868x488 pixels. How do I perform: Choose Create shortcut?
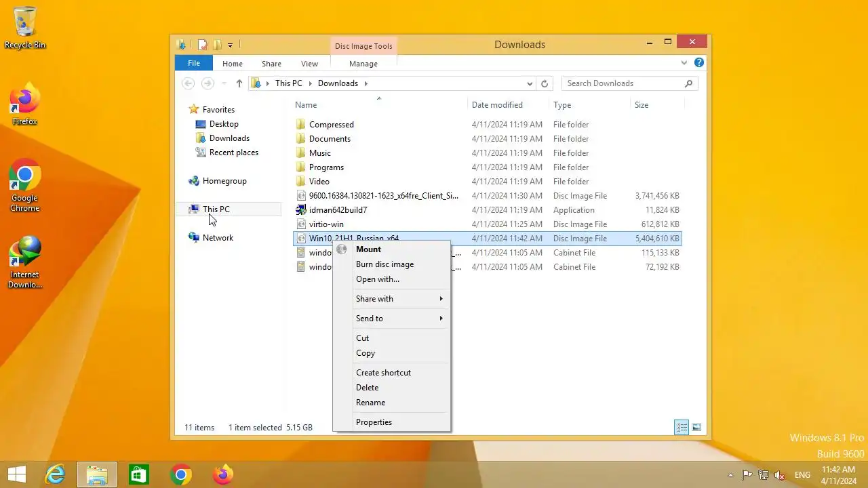pyautogui.click(x=391, y=373)
